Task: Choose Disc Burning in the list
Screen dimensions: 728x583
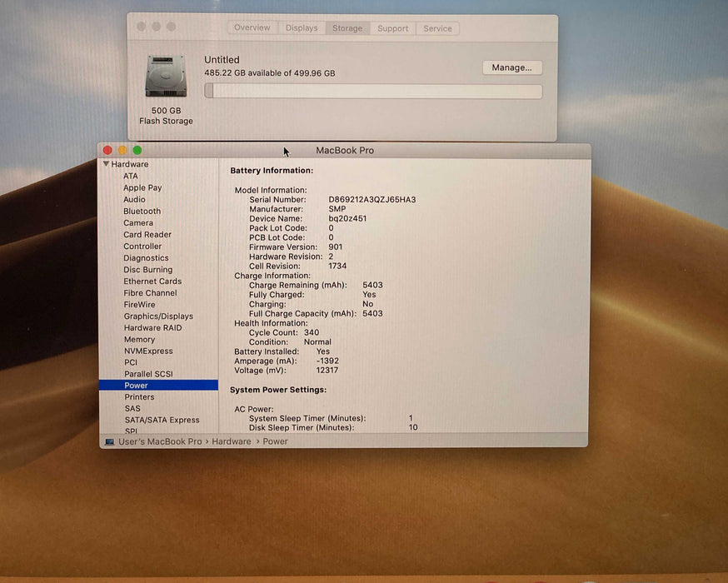Action: tap(147, 269)
